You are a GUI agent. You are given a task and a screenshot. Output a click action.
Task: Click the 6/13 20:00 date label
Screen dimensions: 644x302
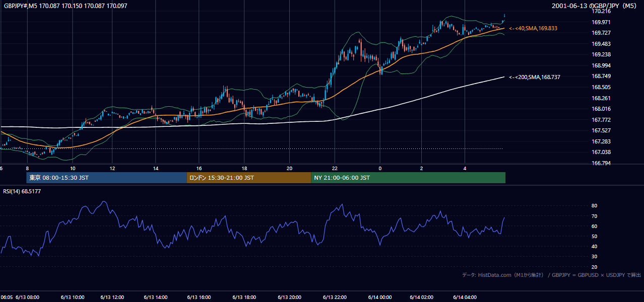coord(289,297)
